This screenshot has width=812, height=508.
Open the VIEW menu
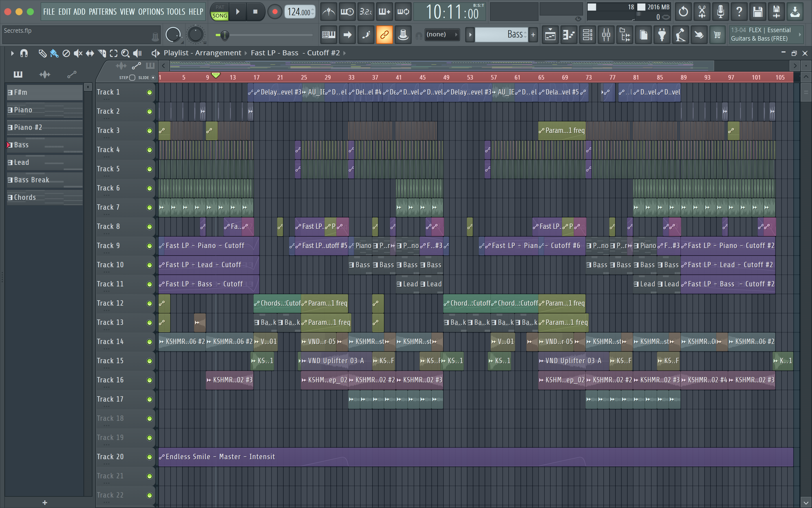[x=127, y=12]
